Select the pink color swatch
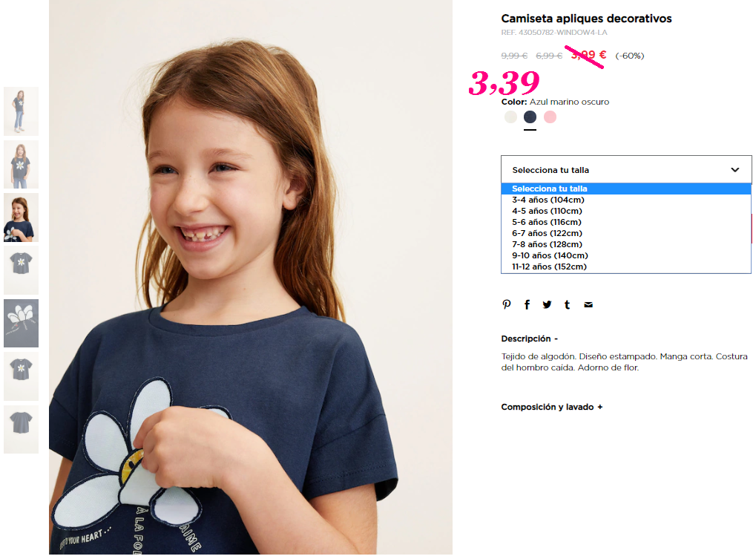 click(x=550, y=117)
